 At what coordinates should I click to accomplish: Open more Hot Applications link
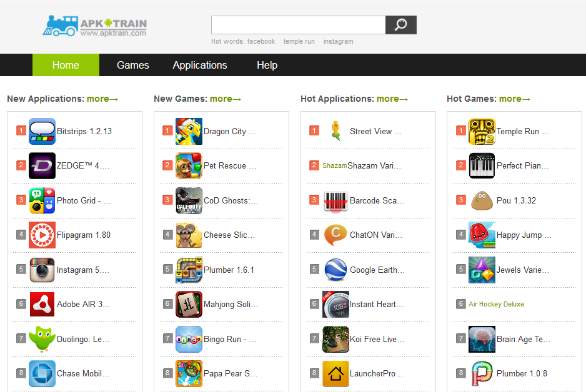[x=392, y=99]
